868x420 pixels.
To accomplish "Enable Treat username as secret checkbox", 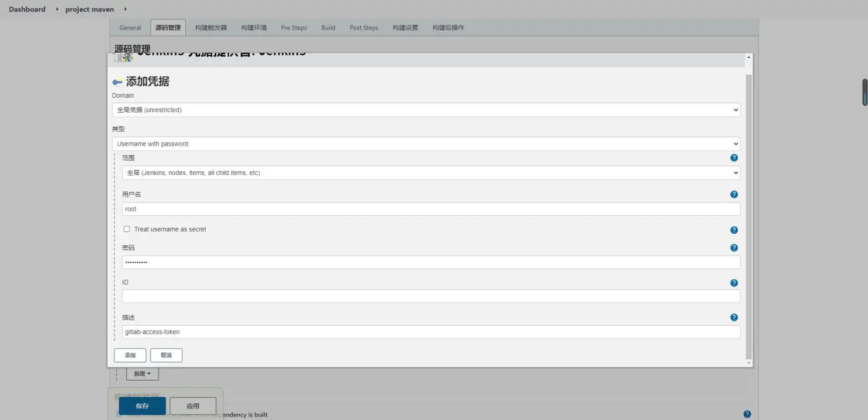I will pyautogui.click(x=127, y=229).
